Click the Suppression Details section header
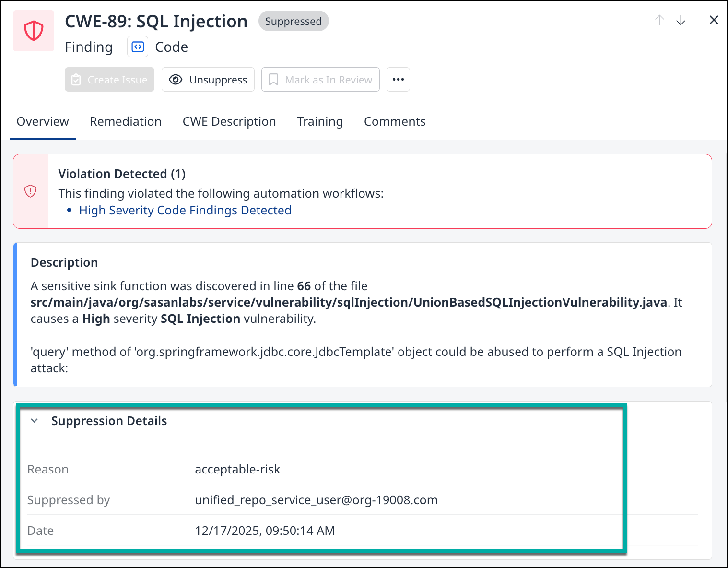This screenshot has height=568, width=728. coord(109,421)
